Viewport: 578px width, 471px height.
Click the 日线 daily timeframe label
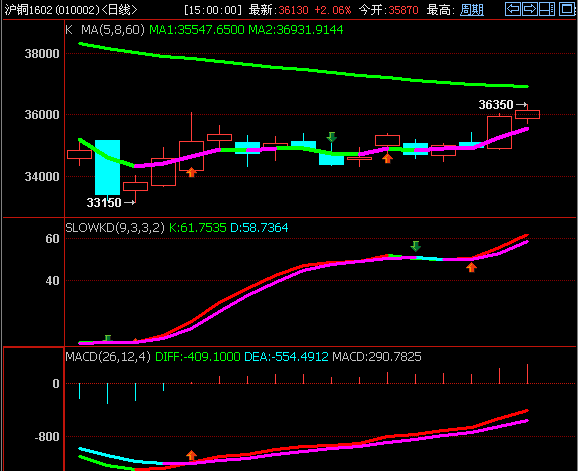pyautogui.click(x=119, y=10)
